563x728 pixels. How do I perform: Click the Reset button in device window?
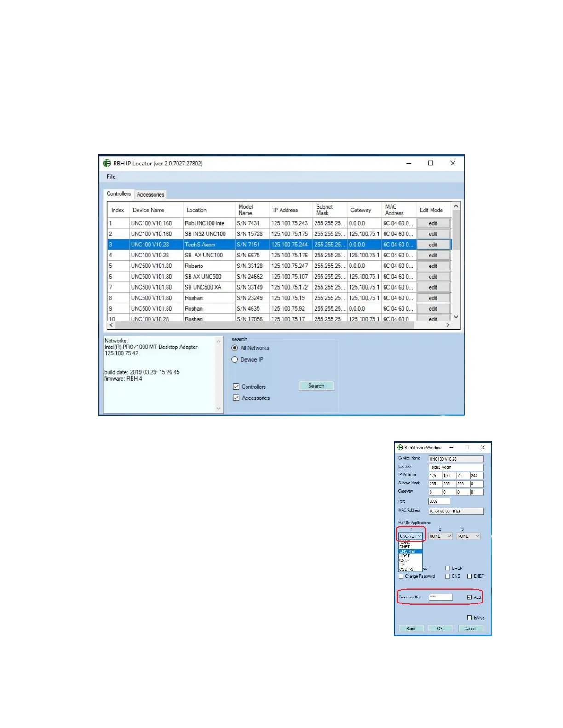click(411, 628)
